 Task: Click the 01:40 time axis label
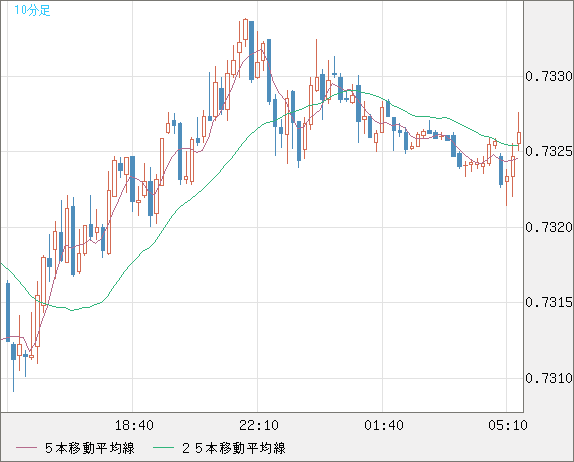384,425
